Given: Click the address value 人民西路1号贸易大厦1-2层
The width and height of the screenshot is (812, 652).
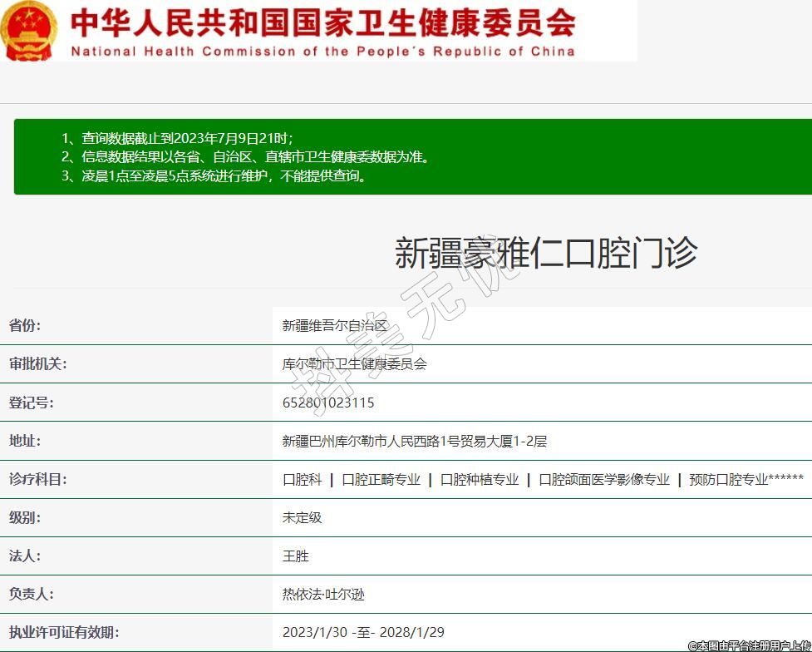Looking at the screenshot, I should pos(415,441).
